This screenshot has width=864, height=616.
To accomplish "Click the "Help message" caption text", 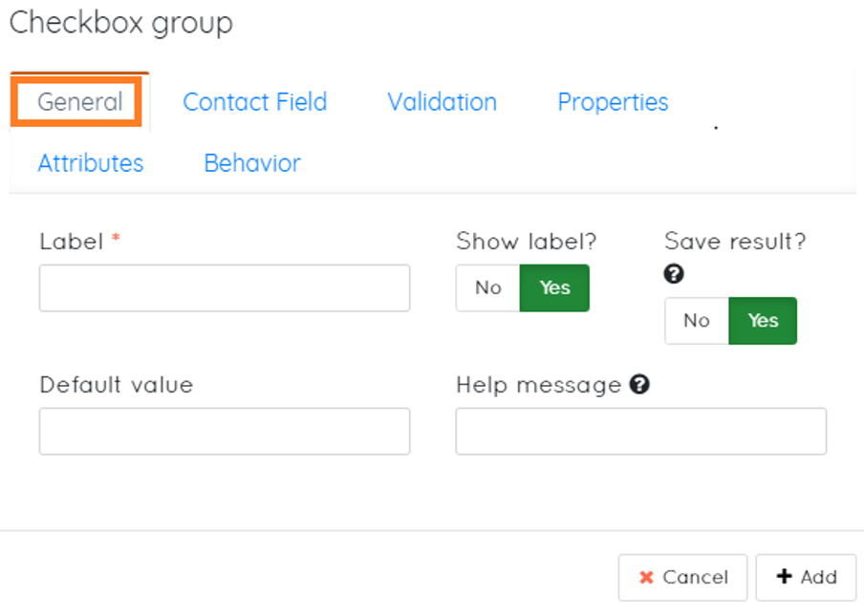I will click(538, 385).
